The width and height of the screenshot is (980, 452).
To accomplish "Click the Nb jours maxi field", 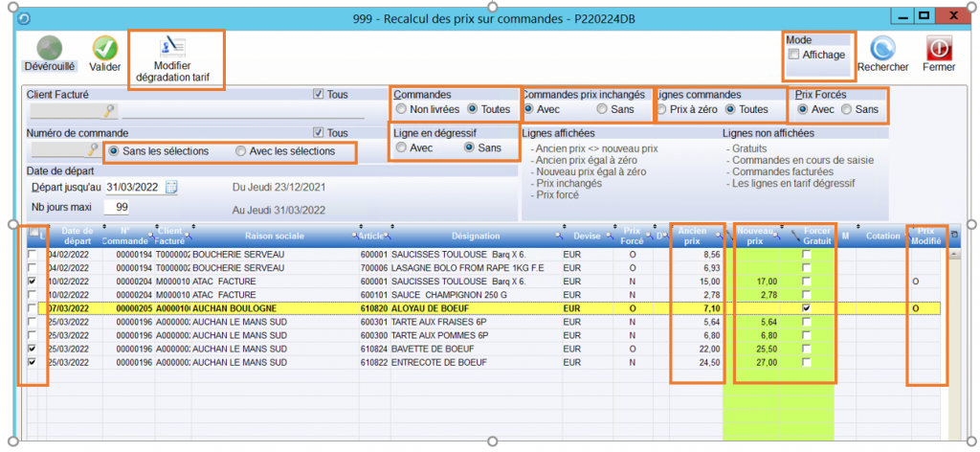I will click(x=119, y=207).
